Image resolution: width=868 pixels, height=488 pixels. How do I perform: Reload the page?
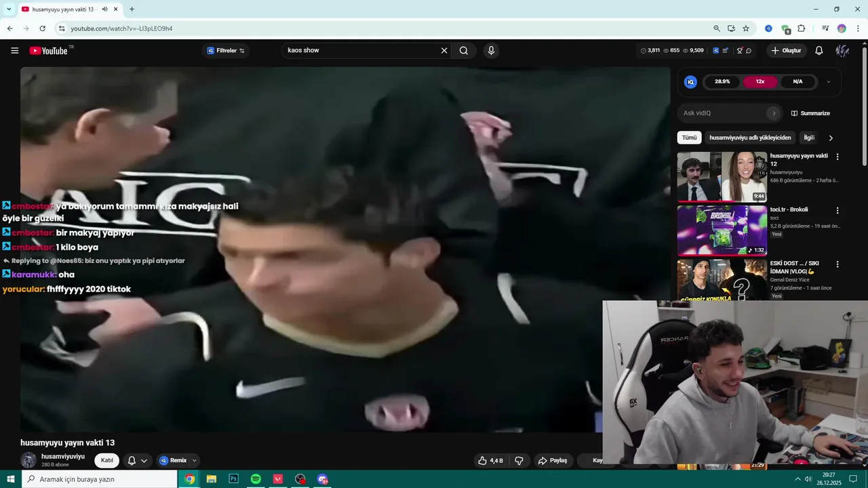pyautogui.click(x=42, y=28)
